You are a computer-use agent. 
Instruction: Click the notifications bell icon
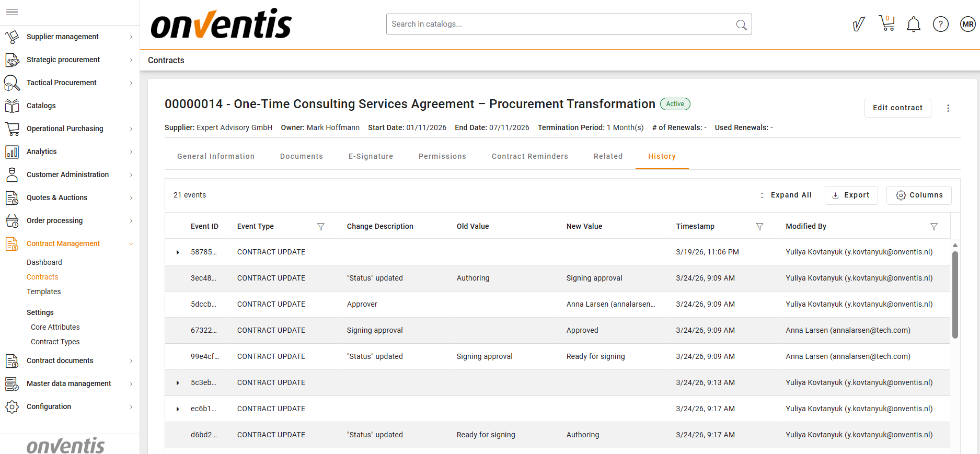[x=913, y=25]
